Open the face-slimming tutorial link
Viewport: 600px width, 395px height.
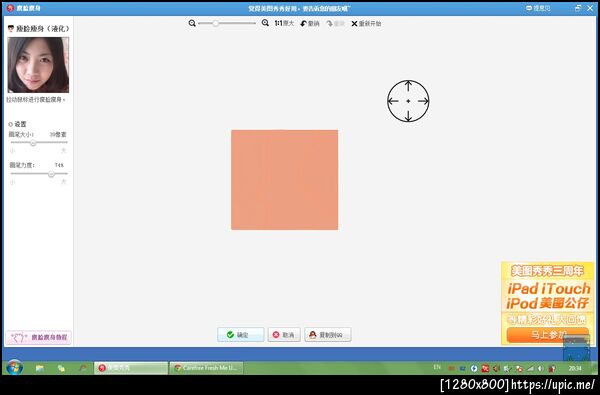click(38, 337)
